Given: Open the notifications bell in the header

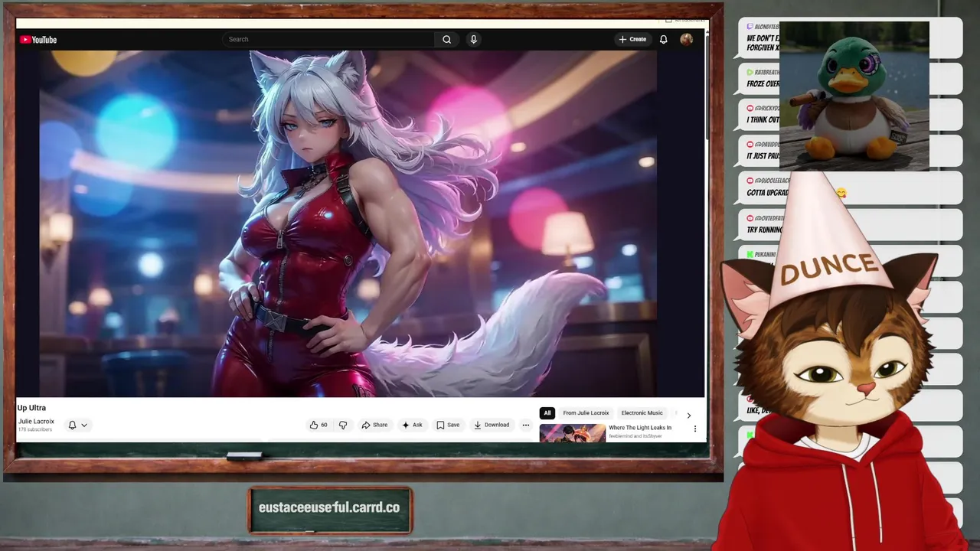Looking at the screenshot, I should pyautogui.click(x=664, y=39).
